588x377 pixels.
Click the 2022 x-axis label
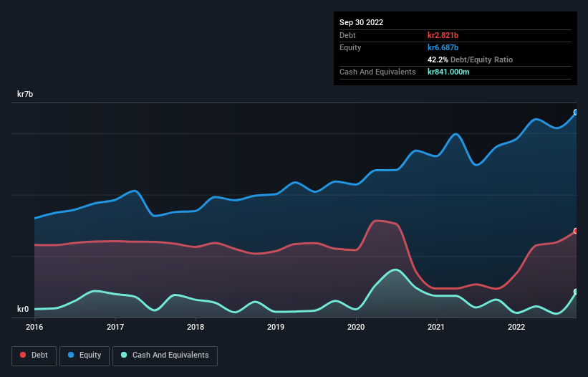(x=516, y=327)
